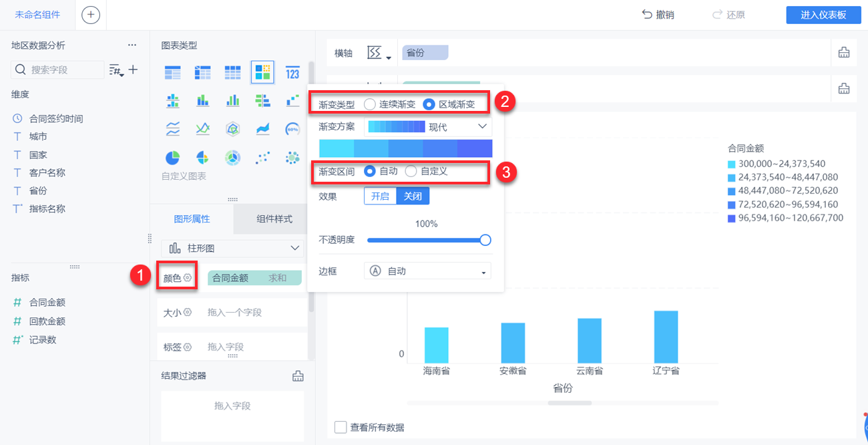
Task: Adjust the 不透明度 opacity slider handle
Action: (x=485, y=240)
